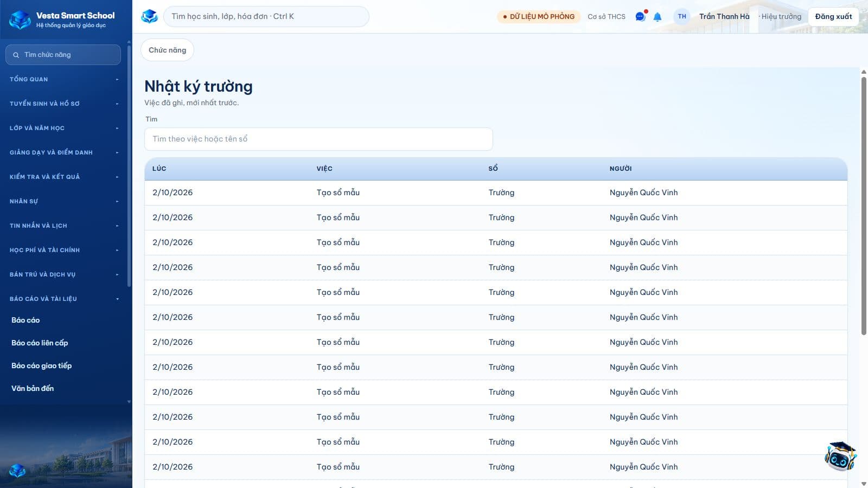The height and width of the screenshot is (488, 868).
Task: Click the SỔ column header
Action: tap(493, 169)
